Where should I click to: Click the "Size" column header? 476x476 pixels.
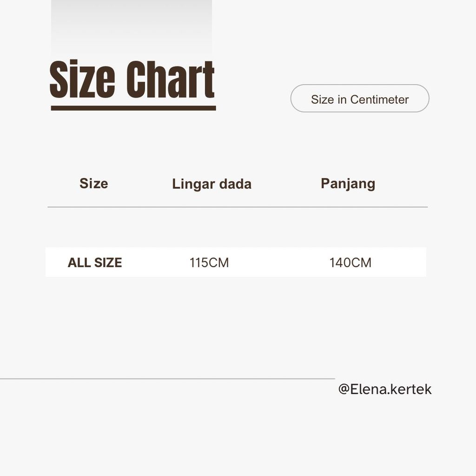(x=93, y=184)
